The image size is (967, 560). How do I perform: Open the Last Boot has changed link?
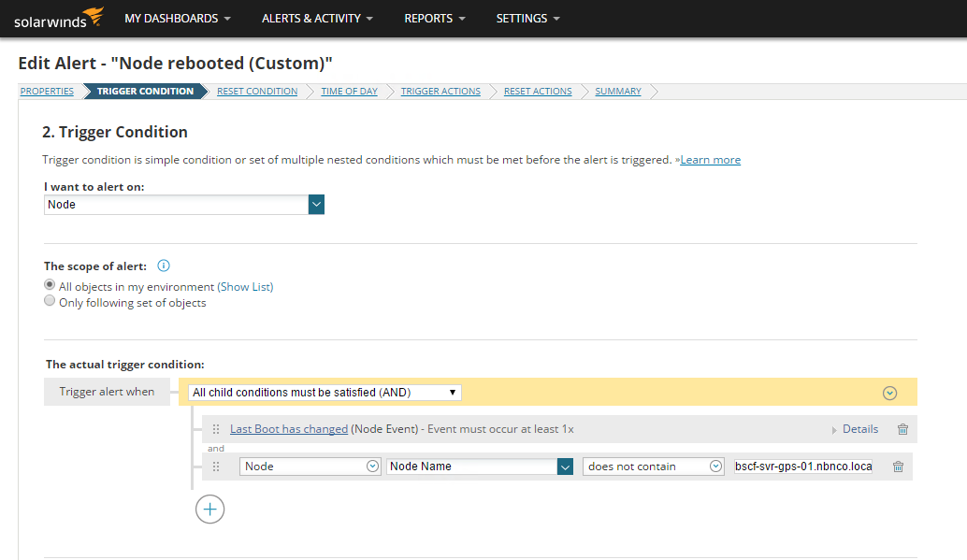coord(289,429)
